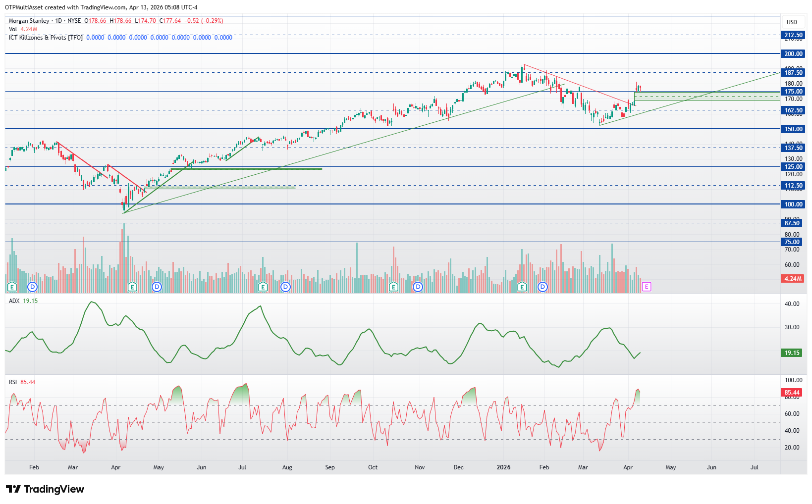Click the RSI indicator legend label

13,382
